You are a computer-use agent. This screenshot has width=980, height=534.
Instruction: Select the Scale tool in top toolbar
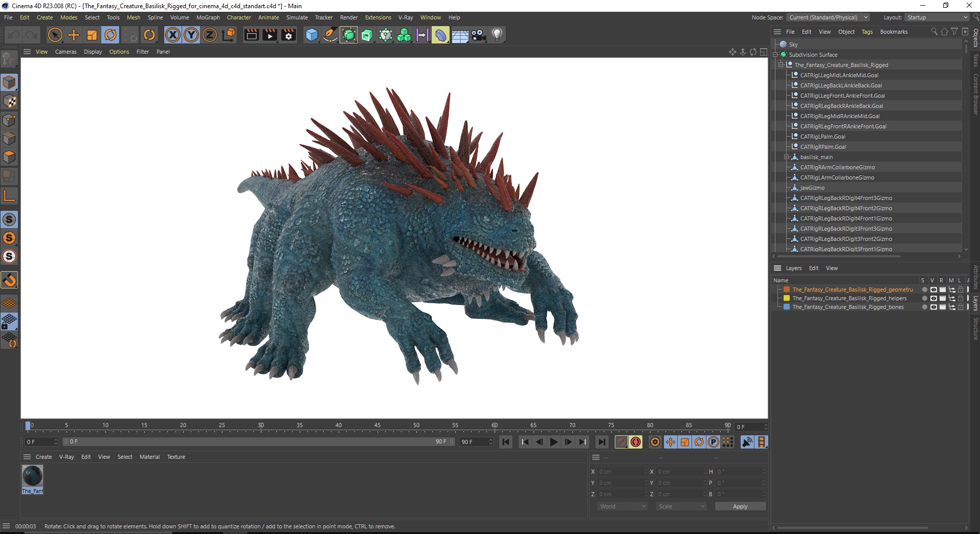click(92, 35)
